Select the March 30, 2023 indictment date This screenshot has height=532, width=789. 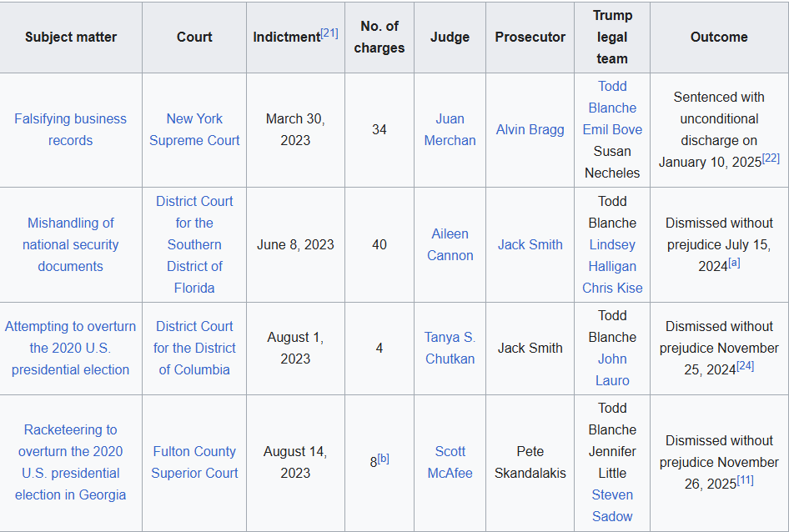pos(295,129)
